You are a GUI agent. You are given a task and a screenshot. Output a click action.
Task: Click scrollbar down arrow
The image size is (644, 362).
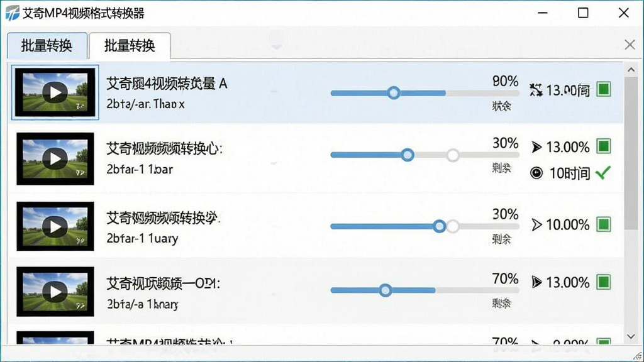click(631, 337)
